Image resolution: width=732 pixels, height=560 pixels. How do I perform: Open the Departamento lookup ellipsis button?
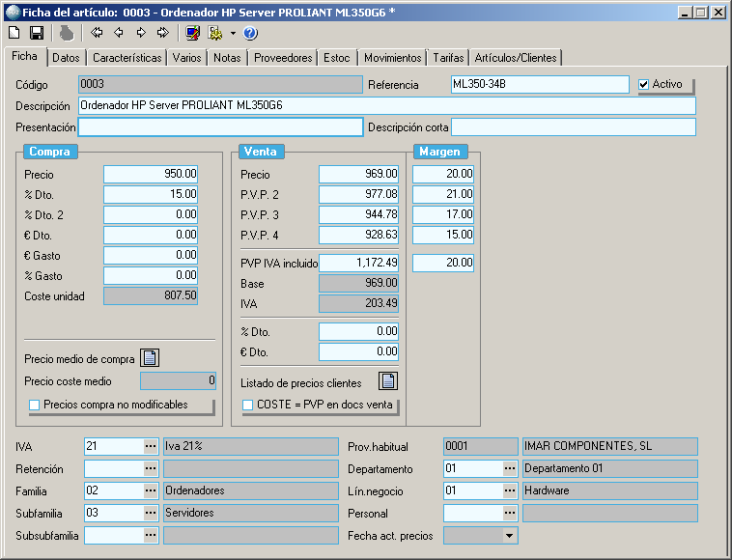510,468
